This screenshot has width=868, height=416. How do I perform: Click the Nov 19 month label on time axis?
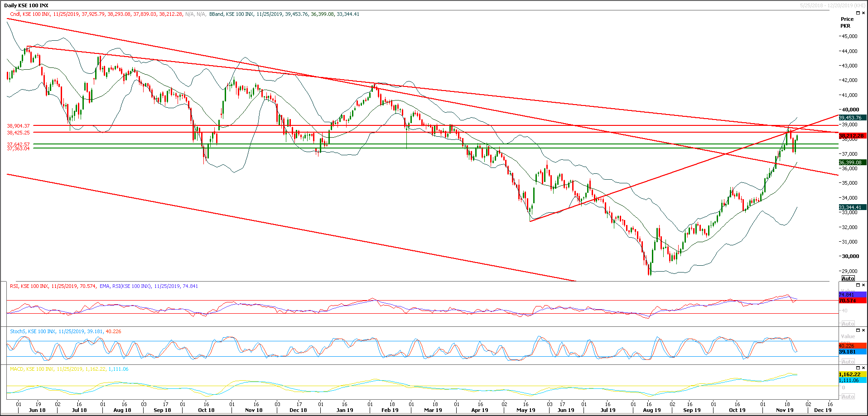[x=785, y=410]
